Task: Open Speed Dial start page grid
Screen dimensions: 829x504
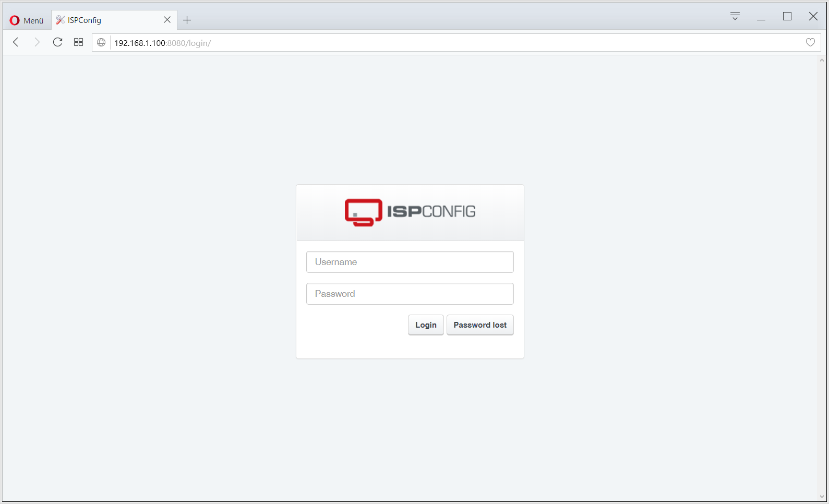Action: tap(78, 42)
